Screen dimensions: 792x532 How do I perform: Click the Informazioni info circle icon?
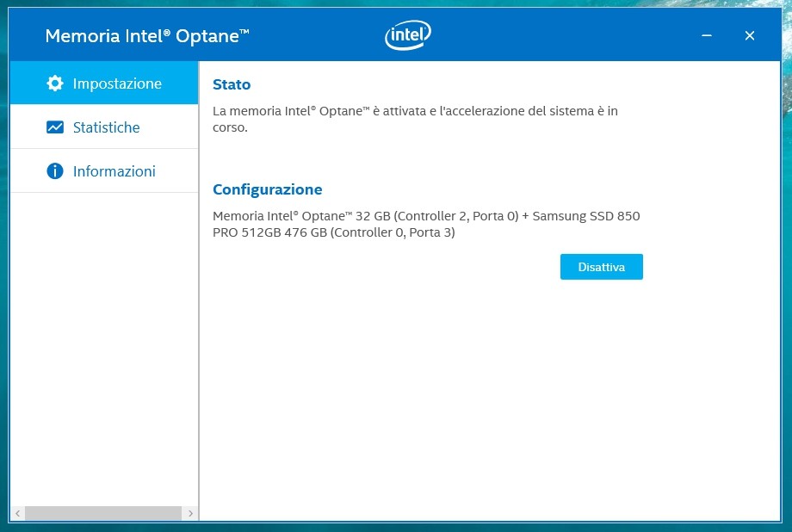(x=55, y=171)
